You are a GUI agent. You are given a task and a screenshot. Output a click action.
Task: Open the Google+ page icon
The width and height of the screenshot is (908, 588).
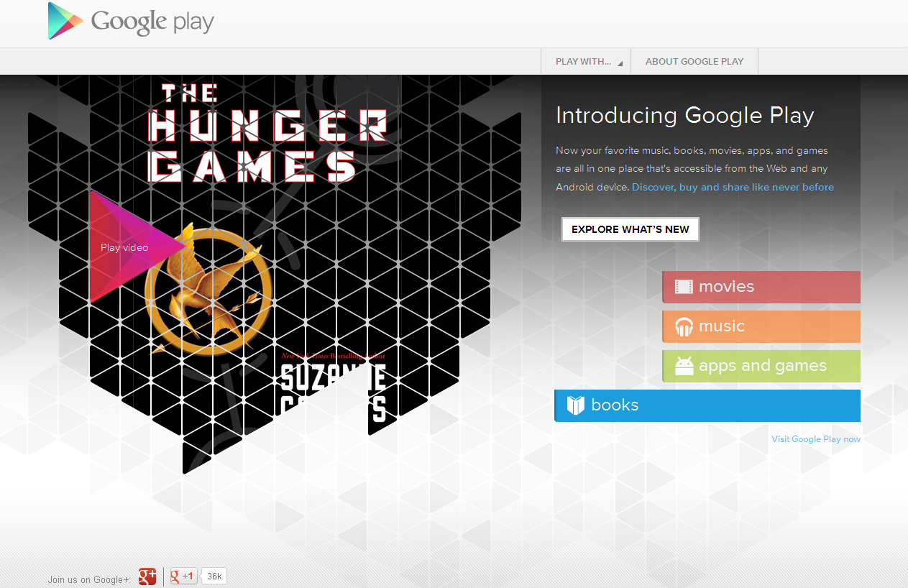(x=147, y=576)
